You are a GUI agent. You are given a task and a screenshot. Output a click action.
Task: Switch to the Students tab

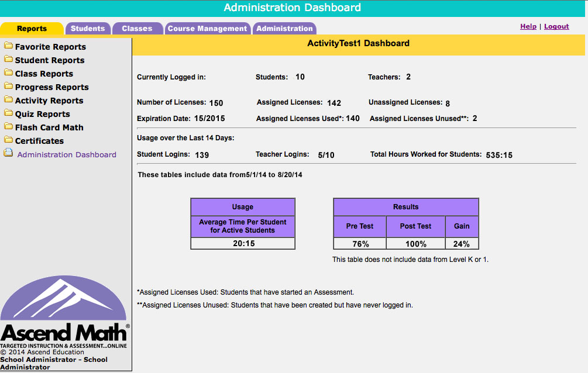click(x=88, y=29)
